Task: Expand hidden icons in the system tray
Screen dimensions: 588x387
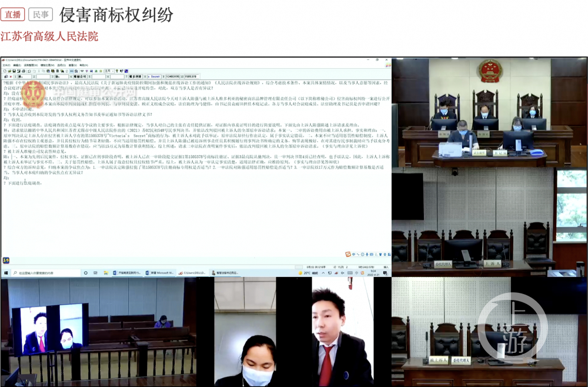Action: (323, 272)
